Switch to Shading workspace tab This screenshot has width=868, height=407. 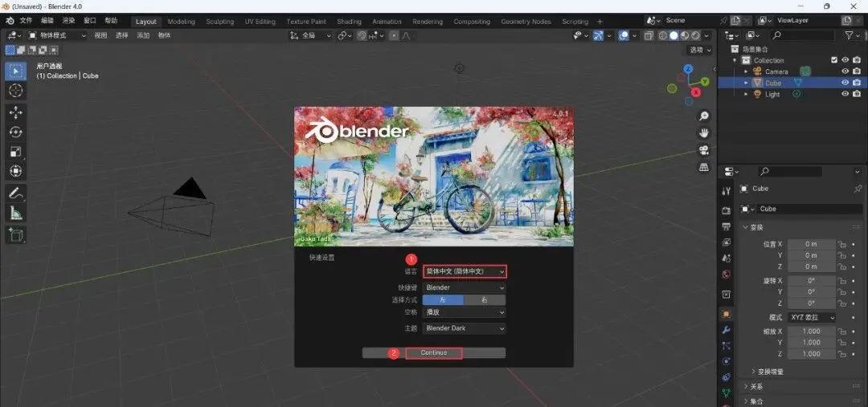(x=349, y=22)
